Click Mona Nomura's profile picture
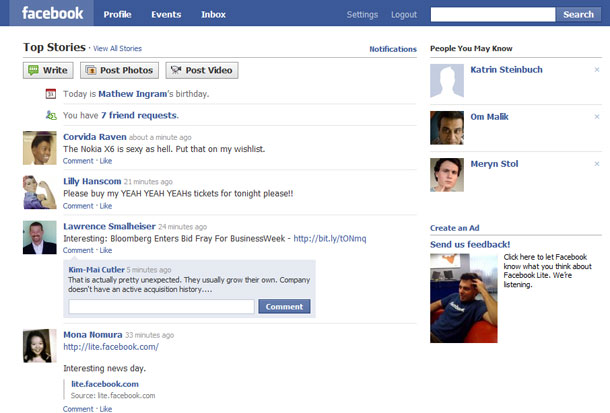610x413 pixels. point(40,346)
